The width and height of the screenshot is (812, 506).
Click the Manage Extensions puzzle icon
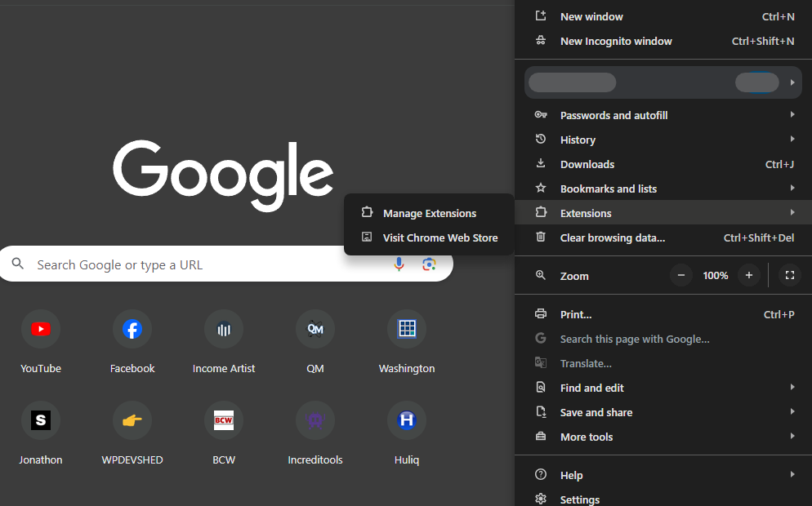click(x=367, y=212)
